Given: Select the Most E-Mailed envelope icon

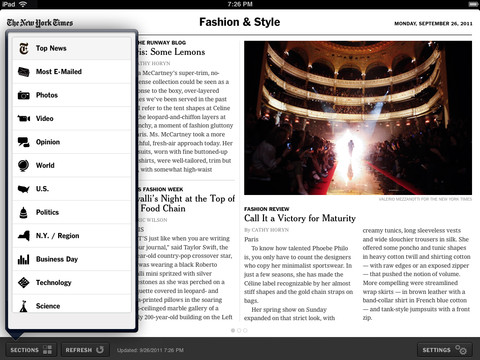Looking at the screenshot, I should click(x=24, y=72).
